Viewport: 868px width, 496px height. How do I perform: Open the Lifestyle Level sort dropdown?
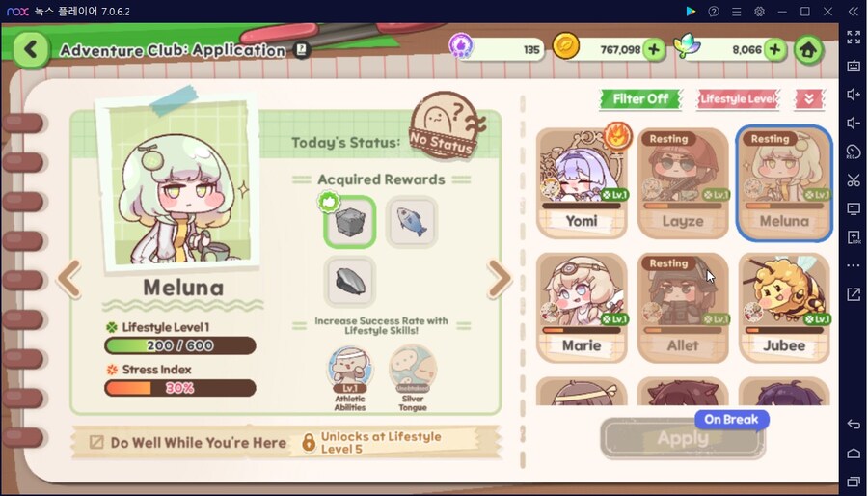tap(738, 99)
